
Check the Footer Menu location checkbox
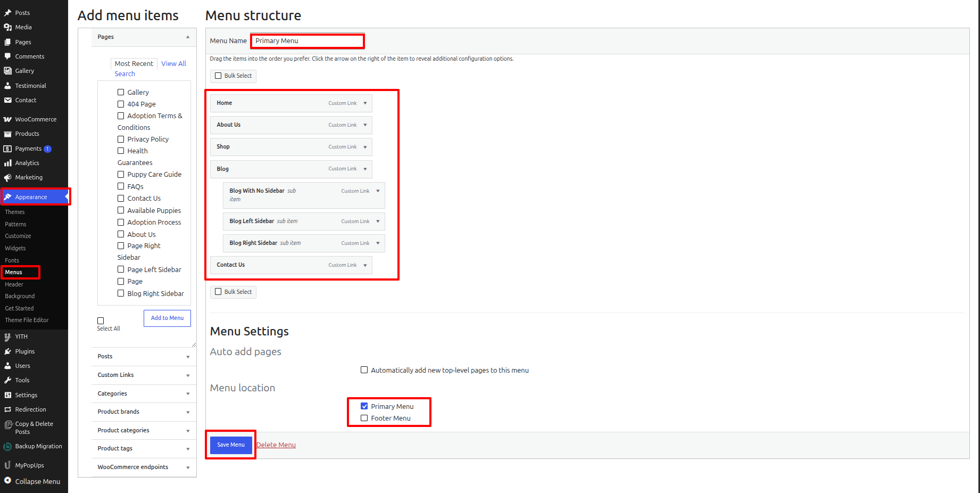click(364, 418)
